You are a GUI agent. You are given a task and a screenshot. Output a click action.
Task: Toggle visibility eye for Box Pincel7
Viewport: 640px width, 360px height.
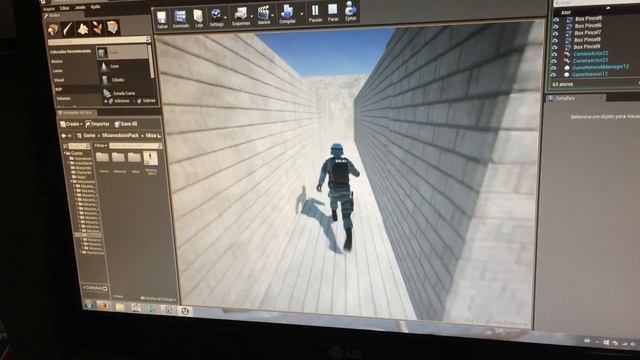556,33
